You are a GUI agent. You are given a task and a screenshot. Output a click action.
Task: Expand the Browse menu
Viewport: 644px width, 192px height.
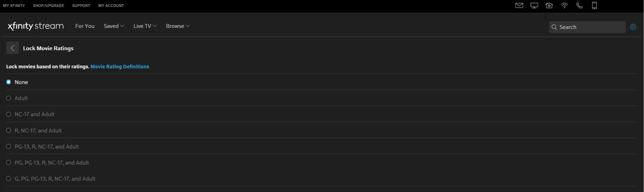pyautogui.click(x=178, y=26)
